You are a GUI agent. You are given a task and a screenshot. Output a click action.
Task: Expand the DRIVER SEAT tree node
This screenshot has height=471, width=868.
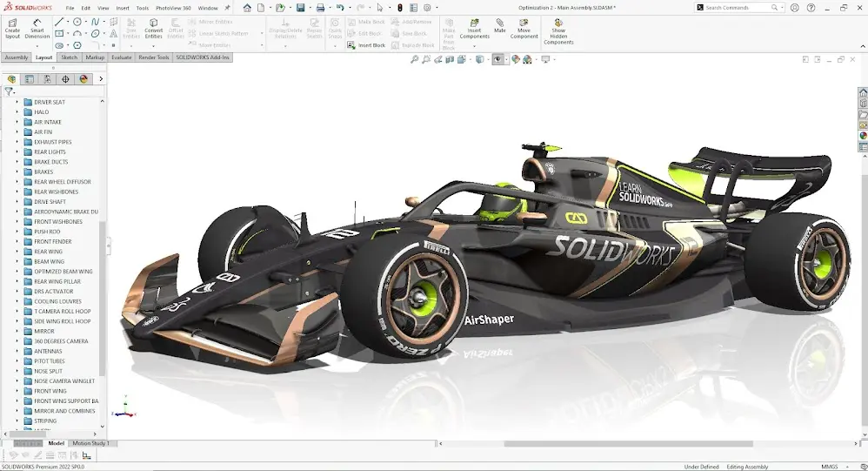tap(17, 102)
